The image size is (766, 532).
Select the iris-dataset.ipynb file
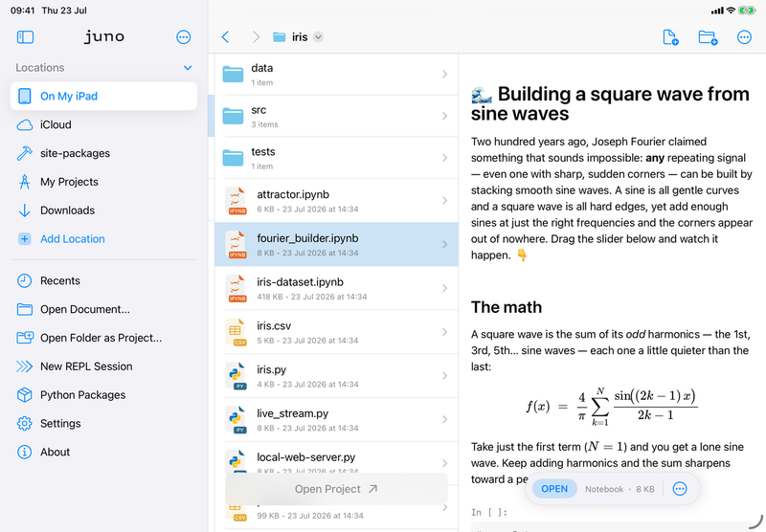click(336, 288)
